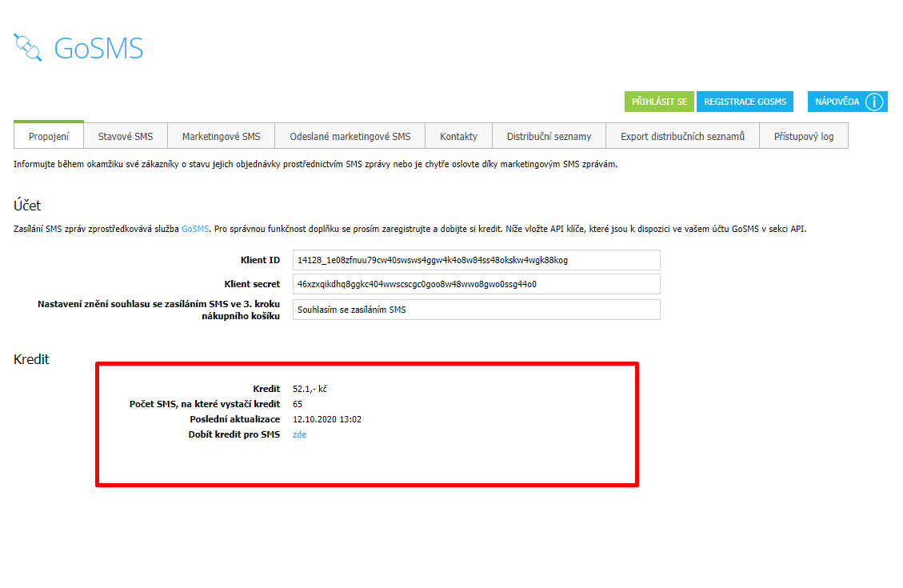Screen dimensions: 903x588
Task: Click 'Počet SMS, na které vystačí kredit' label
Action: pyautogui.click(x=205, y=404)
